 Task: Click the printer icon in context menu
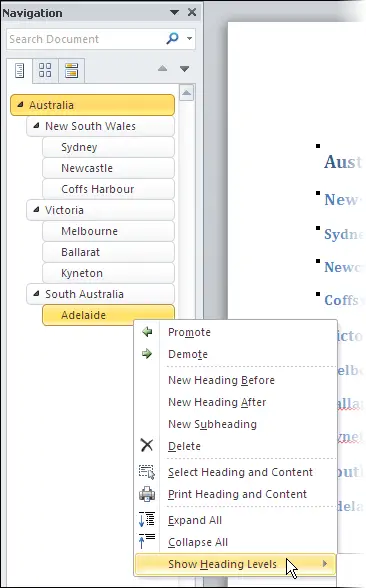pyautogui.click(x=147, y=494)
